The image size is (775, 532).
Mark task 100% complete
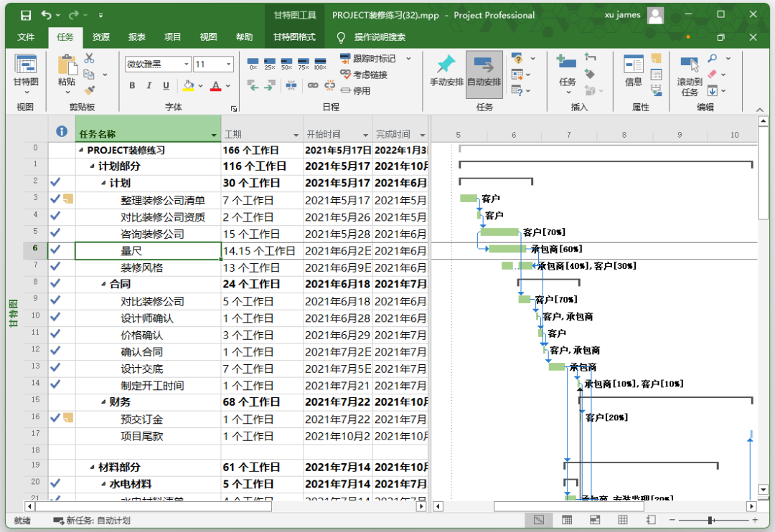point(320,64)
